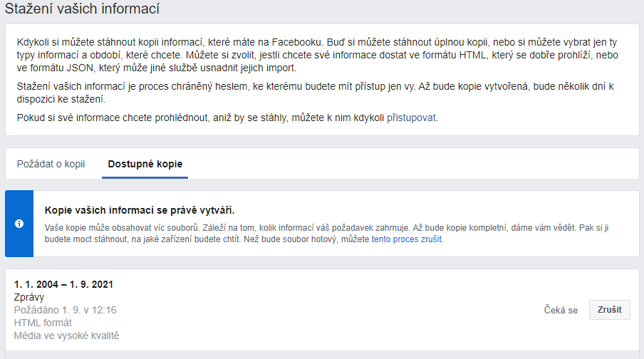This screenshot has width=644, height=359.
Task: Click the date range "1. 1. 2004 – 1. 9. 2021"
Action: tap(64, 284)
